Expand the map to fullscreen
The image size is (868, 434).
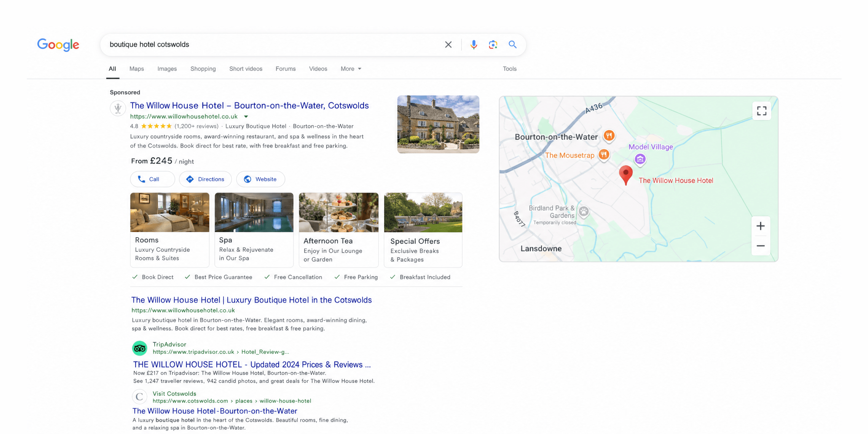coord(761,111)
